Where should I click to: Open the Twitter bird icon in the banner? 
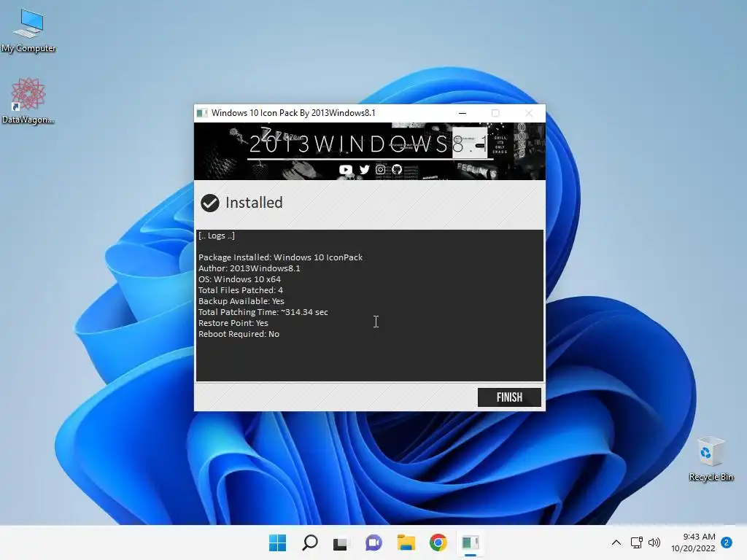tap(365, 169)
